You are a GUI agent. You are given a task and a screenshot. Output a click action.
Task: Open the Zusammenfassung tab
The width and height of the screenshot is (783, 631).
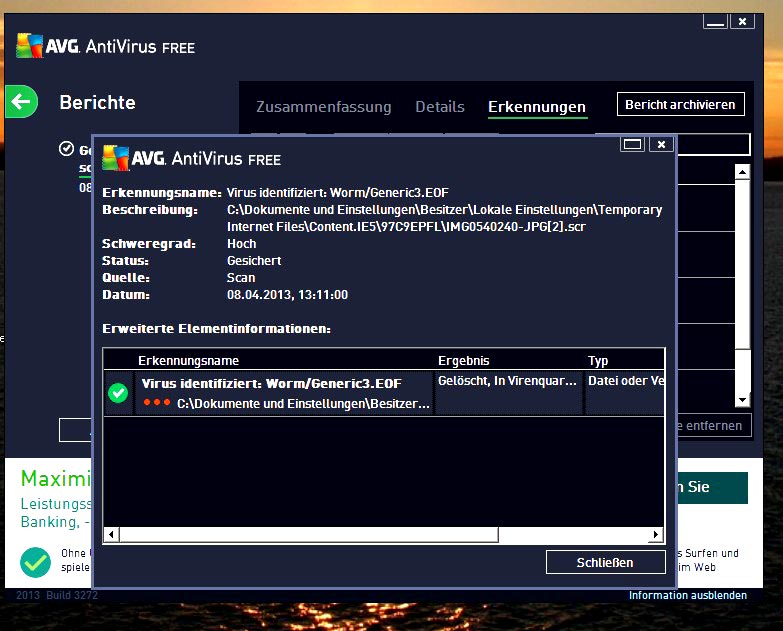point(324,107)
